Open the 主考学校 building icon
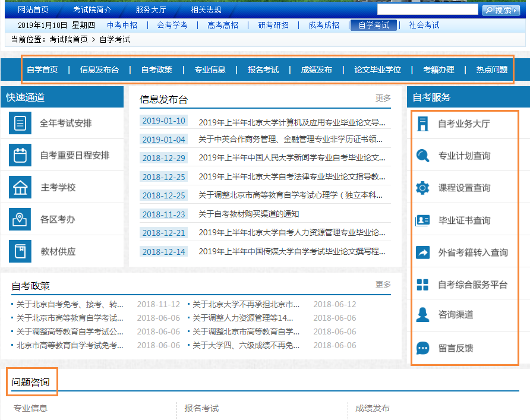530x420 pixels. tap(20, 188)
